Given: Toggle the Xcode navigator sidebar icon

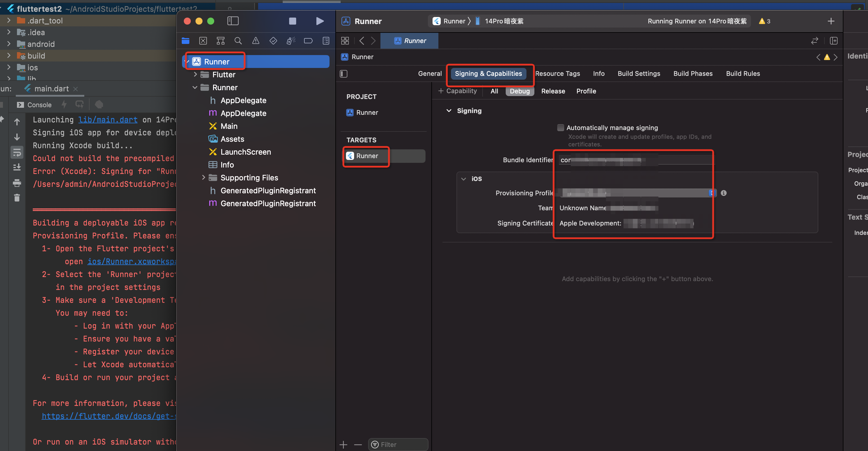Looking at the screenshot, I should pos(233,21).
